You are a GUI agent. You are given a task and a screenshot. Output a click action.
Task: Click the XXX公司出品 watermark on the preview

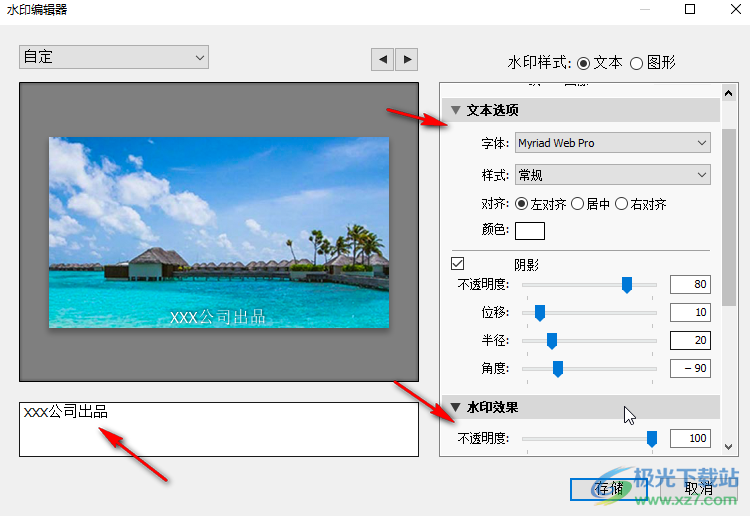point(218,317)
